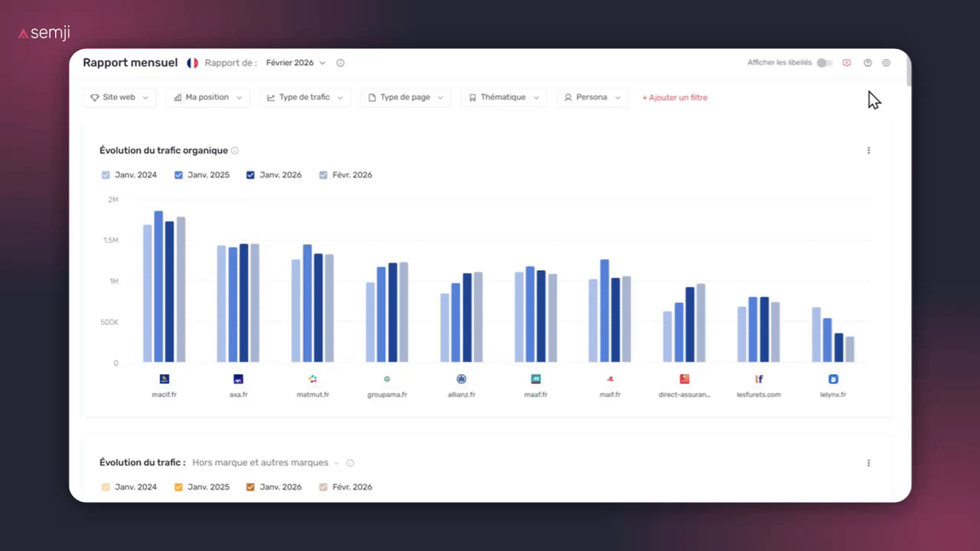Open the settings gear icon
The width and height of the screenshot is (980, 551).
click(x=886, y=62)
